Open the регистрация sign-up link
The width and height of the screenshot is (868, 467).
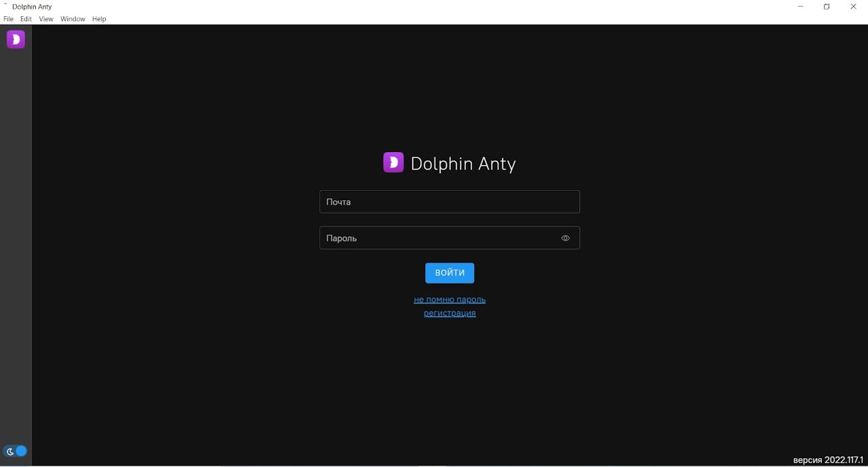click(450, 313)
